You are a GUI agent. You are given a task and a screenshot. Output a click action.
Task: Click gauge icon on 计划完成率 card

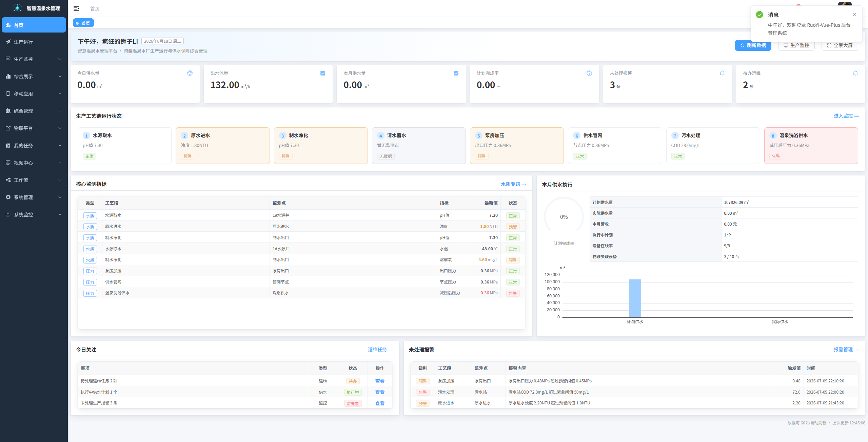coord(589,73)
